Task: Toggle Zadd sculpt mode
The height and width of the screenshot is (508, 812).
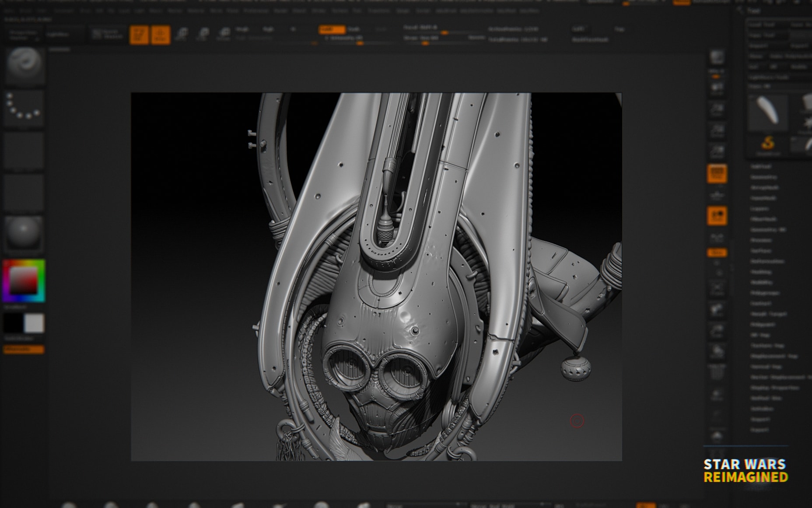Action: point(332,29)
